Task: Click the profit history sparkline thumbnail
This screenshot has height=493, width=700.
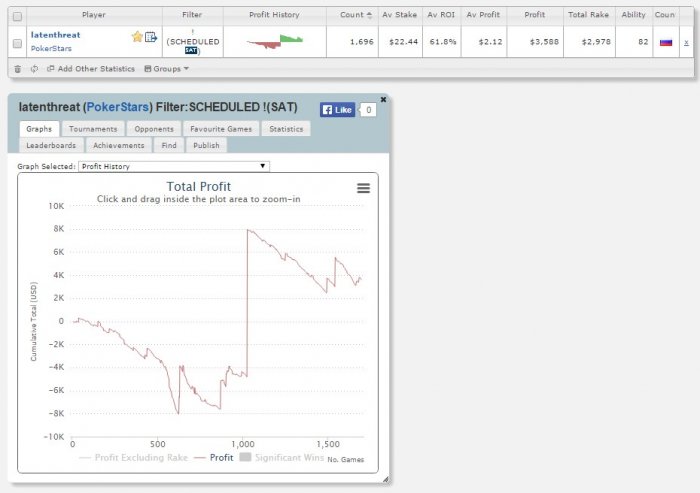Action: [275, 42]
